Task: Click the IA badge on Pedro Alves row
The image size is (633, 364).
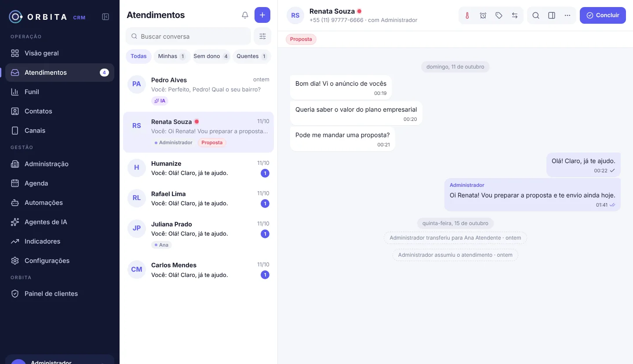Action: (x=160, y=101)
